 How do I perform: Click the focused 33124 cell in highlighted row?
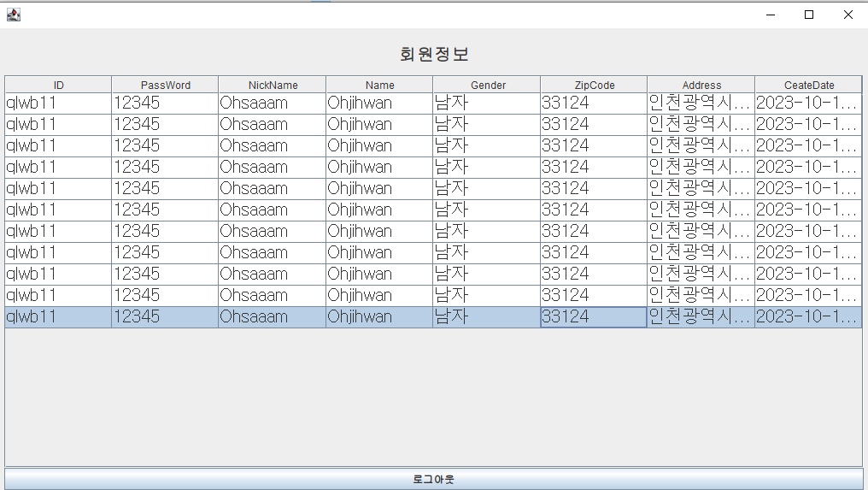(594, 317)
